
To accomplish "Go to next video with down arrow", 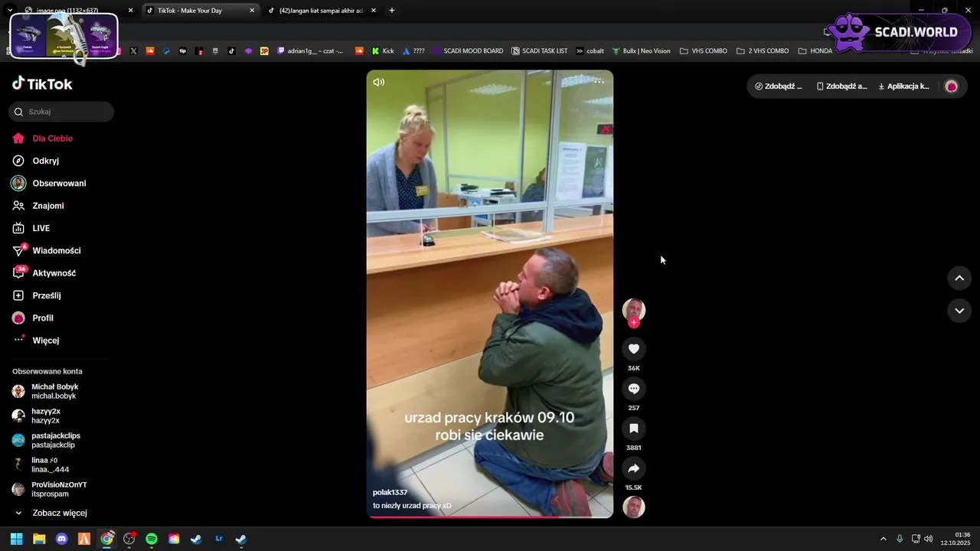I will coord(959,311).
